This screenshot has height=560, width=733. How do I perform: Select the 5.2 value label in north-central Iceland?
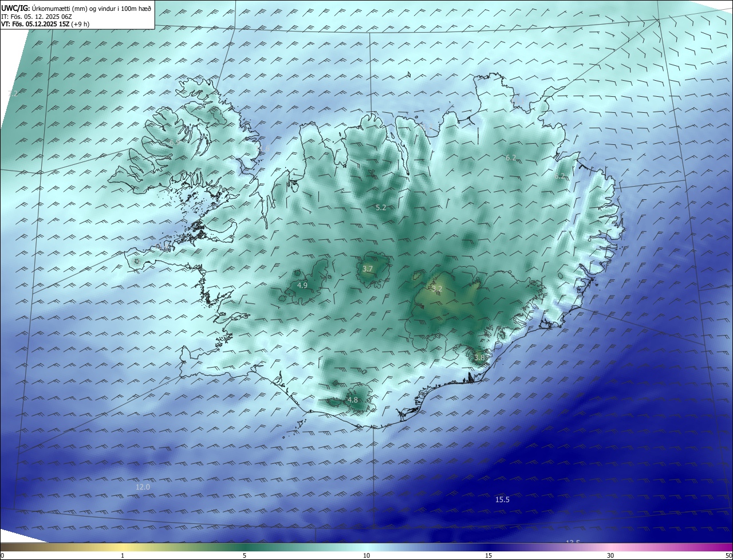click(381, 208)
